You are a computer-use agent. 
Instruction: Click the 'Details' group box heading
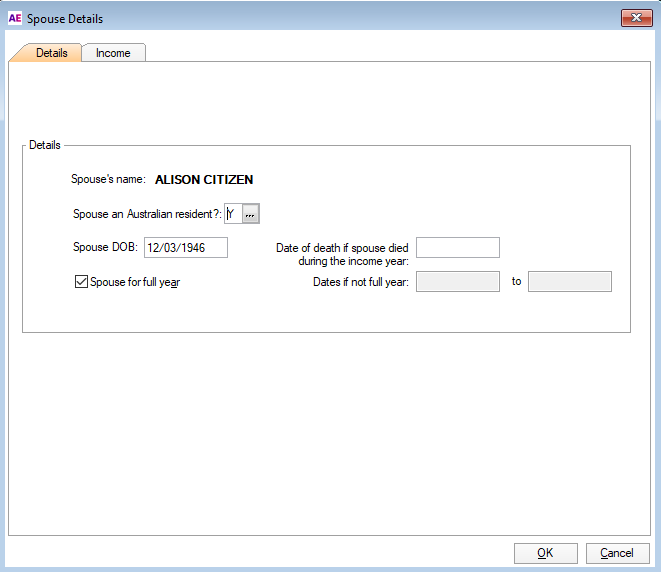coord(44,145)
